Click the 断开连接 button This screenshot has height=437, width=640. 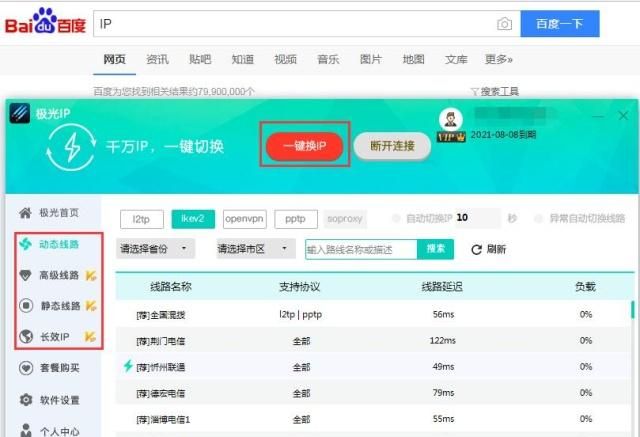point(392,146)
